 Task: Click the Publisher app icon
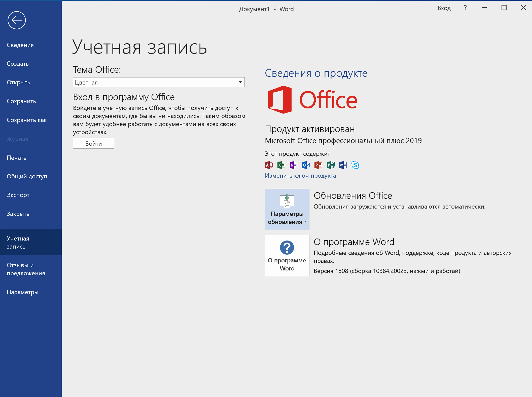tap(331, 165)
